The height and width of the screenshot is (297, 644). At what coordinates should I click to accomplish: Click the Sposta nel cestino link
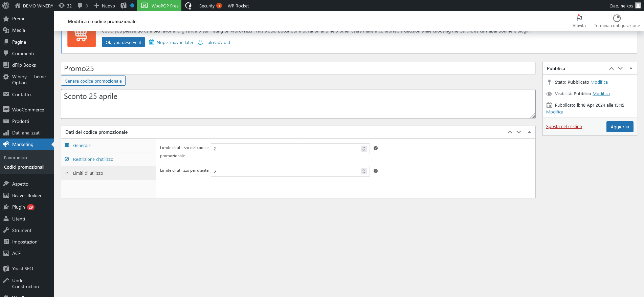(564, 127)
